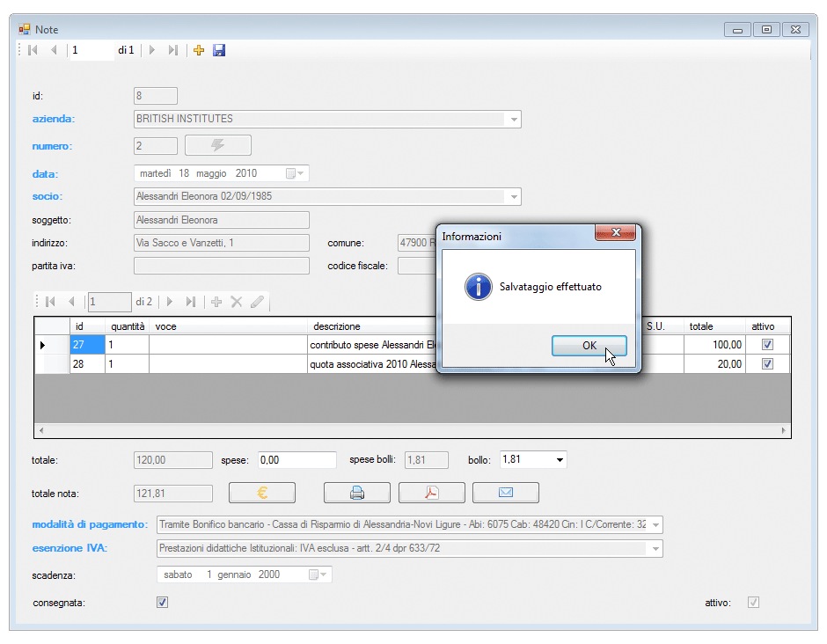Viewport: 827px width, 644px height.
Task: Move to next row in grid navigator
Action: (x=170, y=302)
